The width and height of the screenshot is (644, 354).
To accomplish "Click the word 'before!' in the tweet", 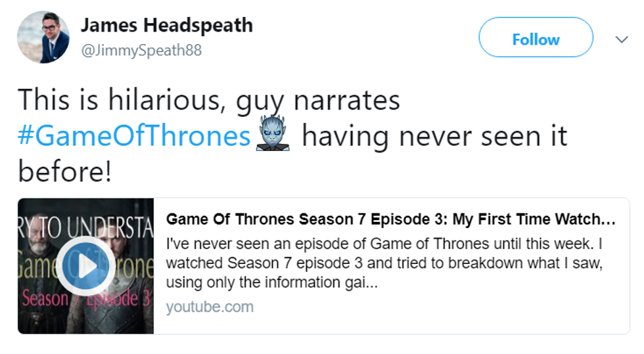I will (x=64, y=172).
